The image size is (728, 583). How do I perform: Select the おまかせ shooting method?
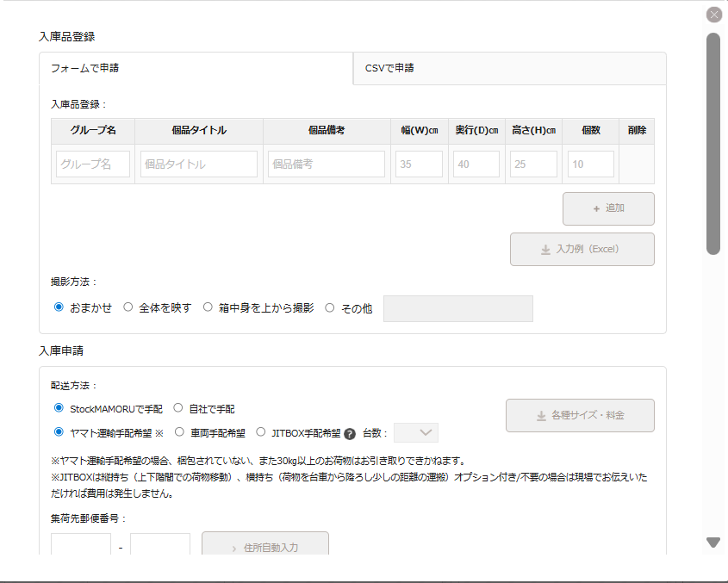(x=58, y=306)
